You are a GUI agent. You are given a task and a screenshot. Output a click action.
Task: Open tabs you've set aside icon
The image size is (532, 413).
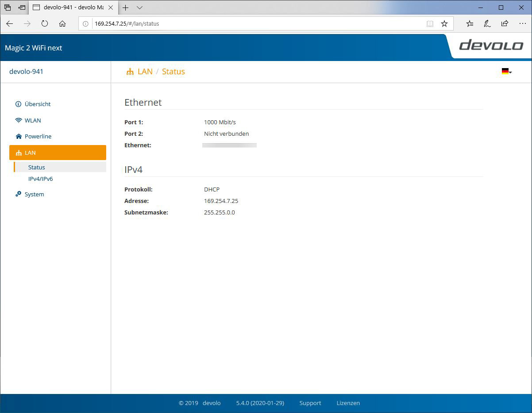click(x=8, y=8)
